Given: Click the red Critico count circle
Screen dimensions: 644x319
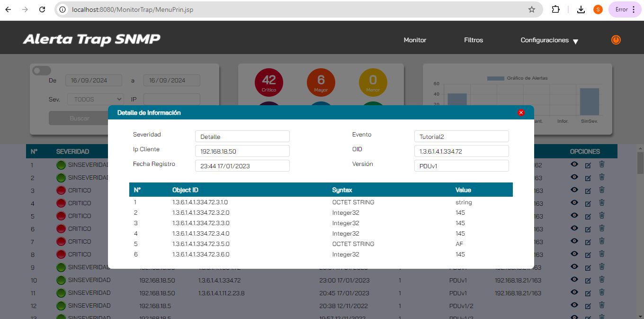Looking at the screenshot, I should (x=268, y=82).
